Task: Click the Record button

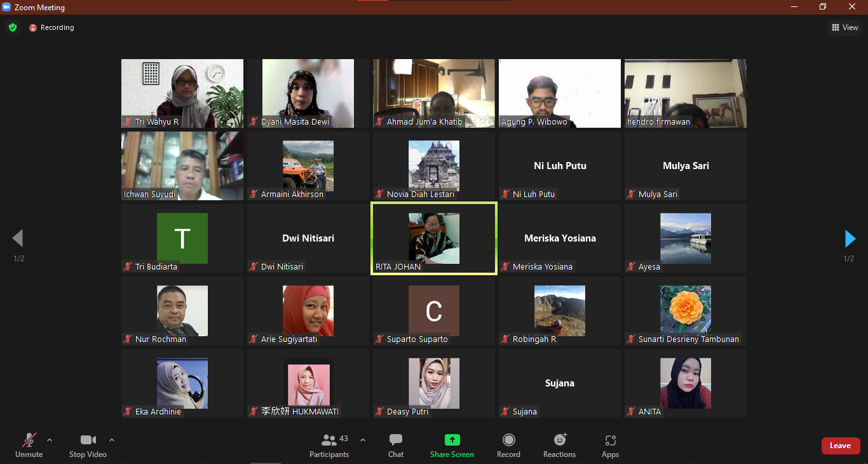Action: coord(508,446)
